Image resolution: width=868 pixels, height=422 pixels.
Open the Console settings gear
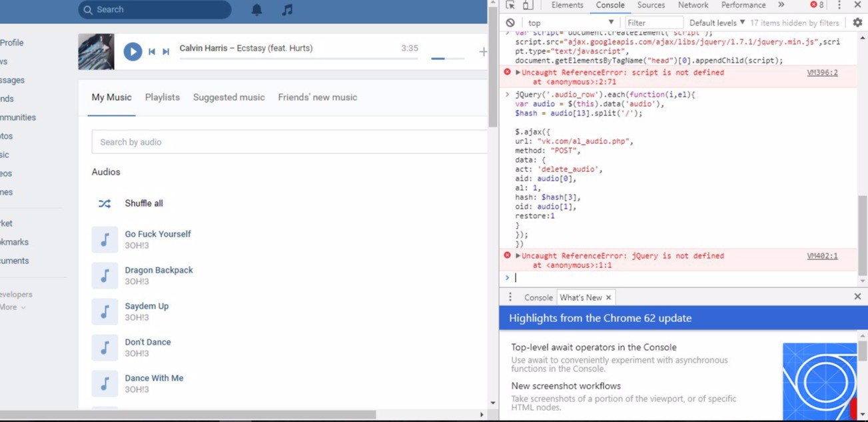tap(857, 23)
